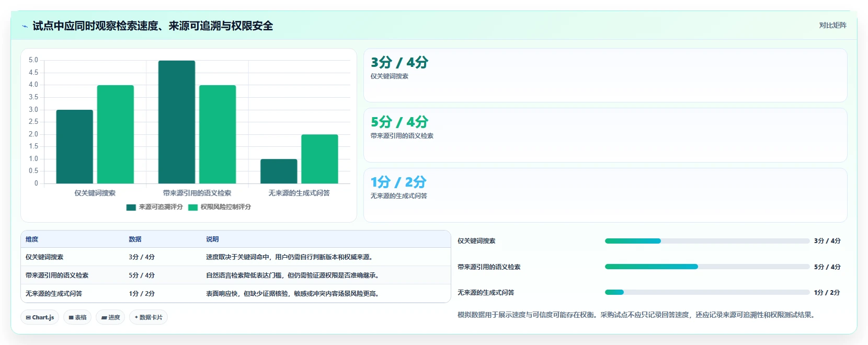Click the 无来源的生成式问答 x-axis label on chart

pyautogui.click(x=299, y=193)
